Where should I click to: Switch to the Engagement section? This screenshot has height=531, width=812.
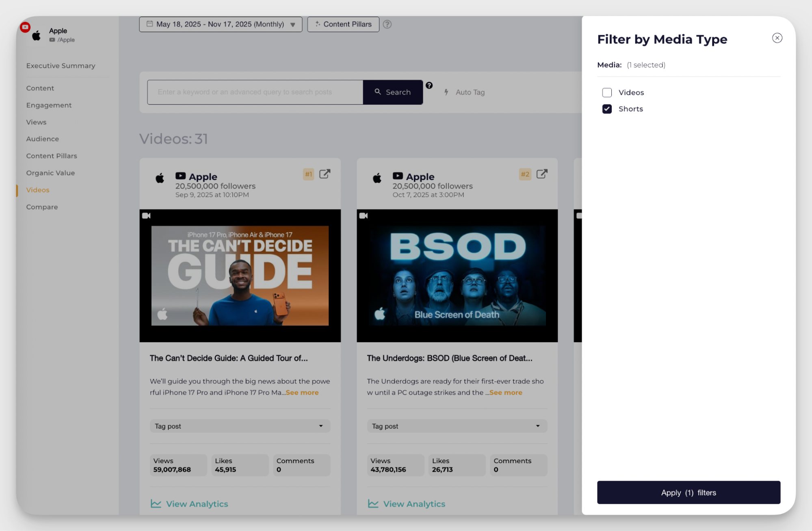point(49,105)
